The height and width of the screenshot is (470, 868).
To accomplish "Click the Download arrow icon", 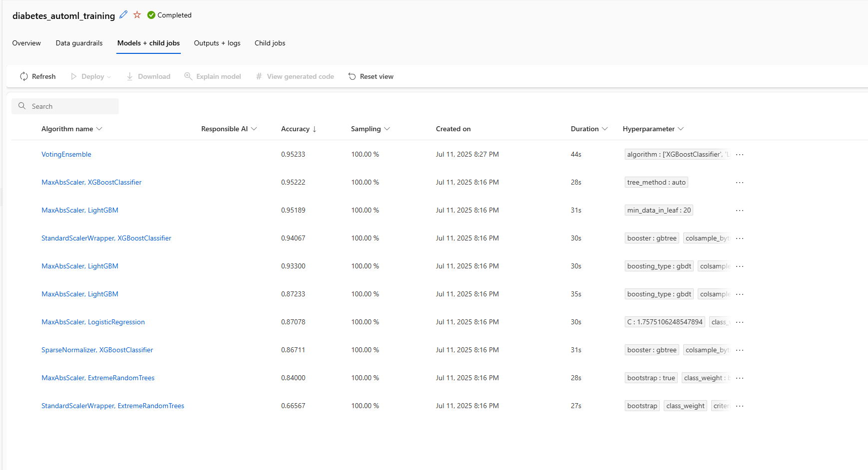I will pyautogui.click(x=130, y=76).
